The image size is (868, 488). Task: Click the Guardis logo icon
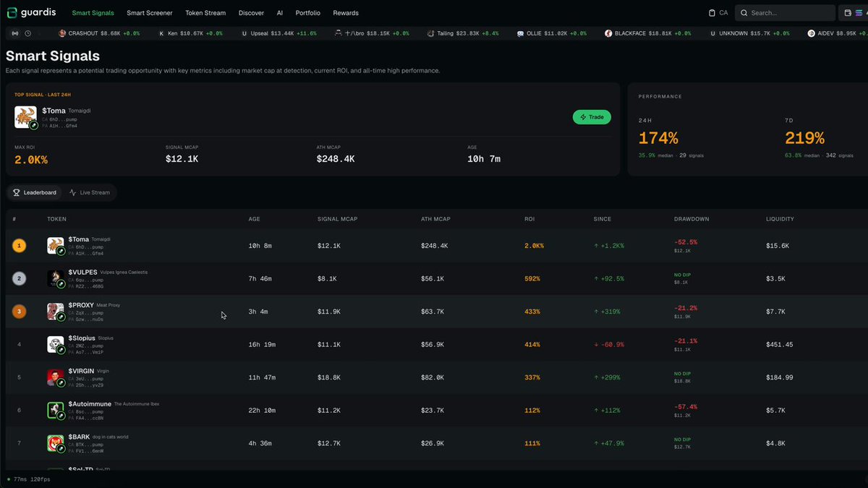(12, 12)
